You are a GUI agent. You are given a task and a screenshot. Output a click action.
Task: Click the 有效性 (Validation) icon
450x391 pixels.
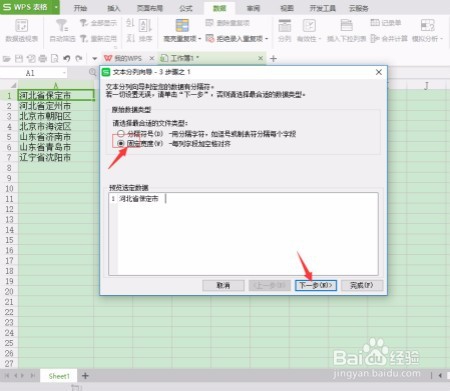309,26
